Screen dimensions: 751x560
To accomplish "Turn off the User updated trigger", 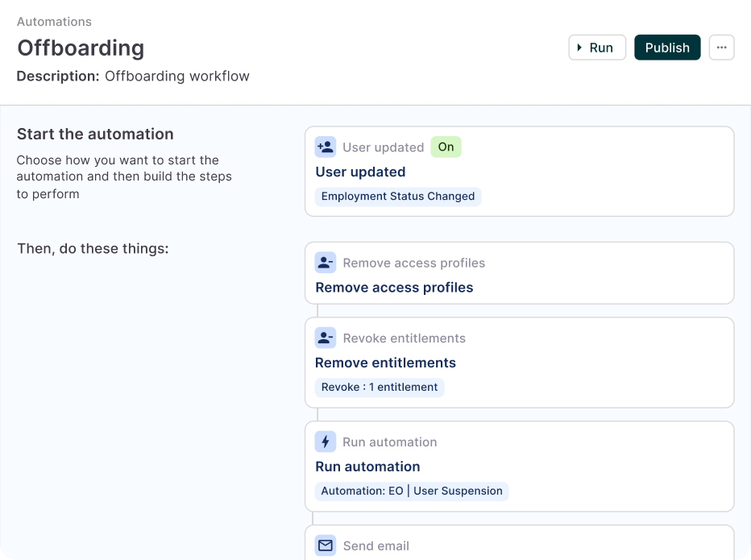I will point(446,147).
